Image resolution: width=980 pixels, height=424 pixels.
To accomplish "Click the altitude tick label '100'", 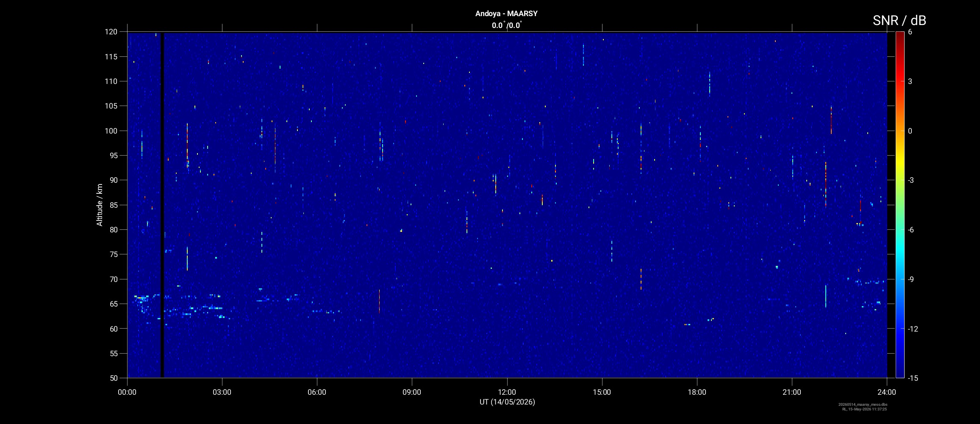I will 111,131.
